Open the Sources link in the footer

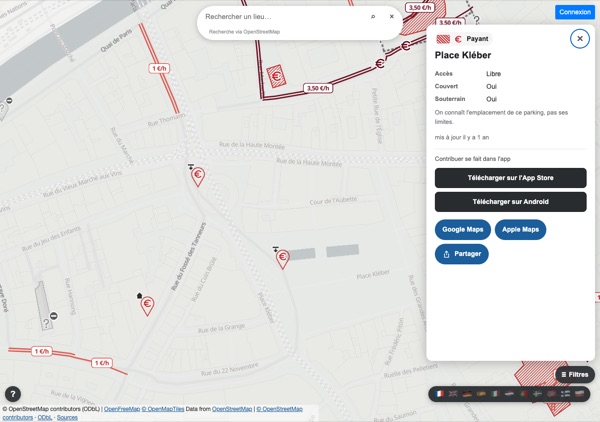(x=67, y=417)
